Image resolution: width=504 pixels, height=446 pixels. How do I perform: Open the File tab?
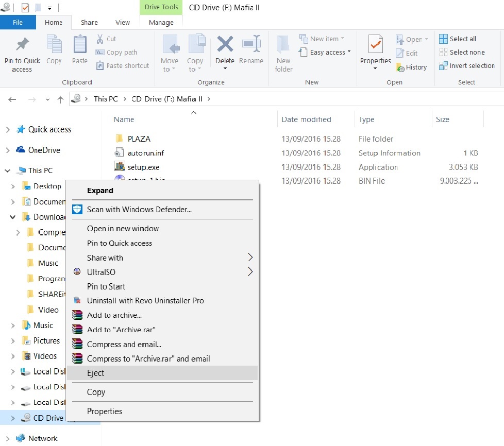[18, 23]
